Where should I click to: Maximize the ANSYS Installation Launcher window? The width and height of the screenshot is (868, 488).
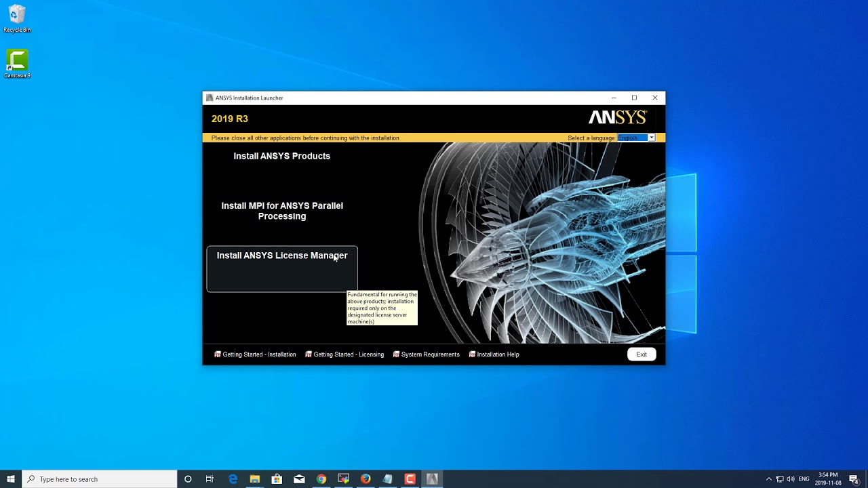point(634,98)
